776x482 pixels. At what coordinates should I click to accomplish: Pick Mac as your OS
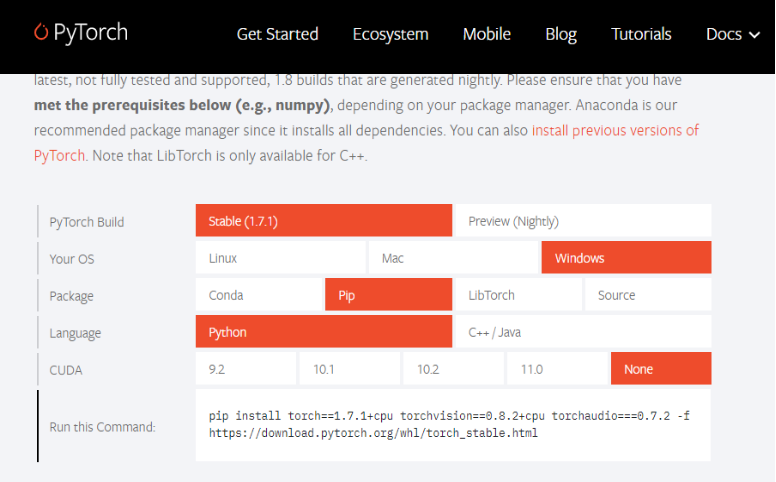[453, 258]
